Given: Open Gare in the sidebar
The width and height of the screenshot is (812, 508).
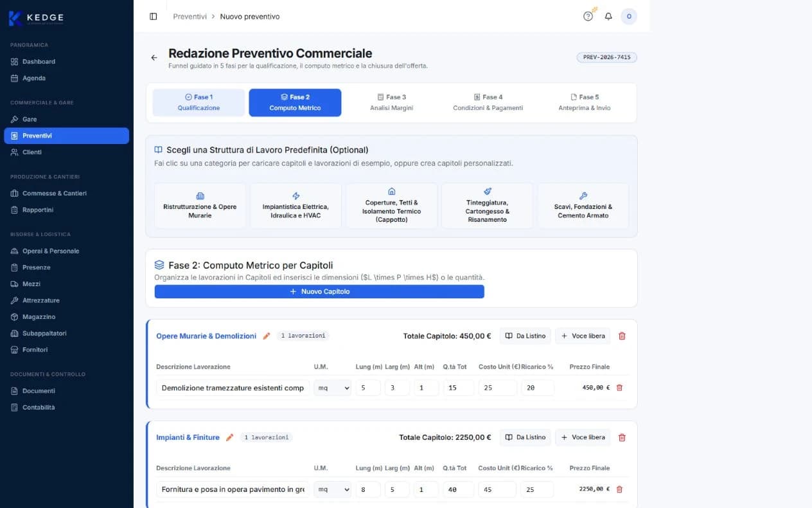Looking at the screenshot, I should [x=67, y=120].
